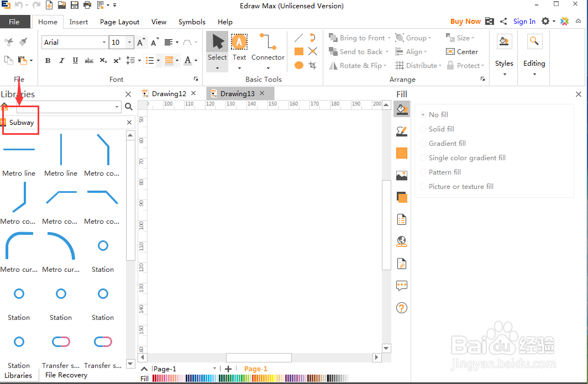Viewport: 588px width, 384px height.
Task: Expand Rotate & Flip options
Action: 385,66
